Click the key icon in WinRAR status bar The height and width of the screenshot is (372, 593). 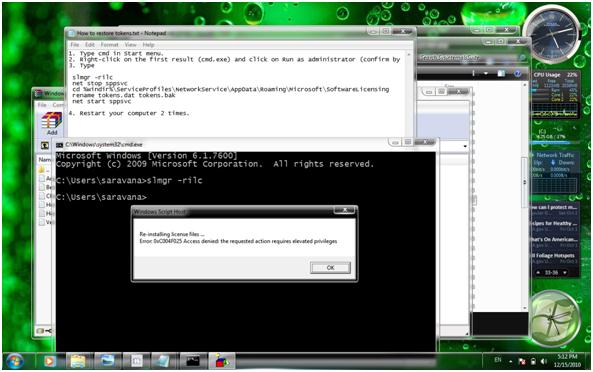[x=47, y=331]
